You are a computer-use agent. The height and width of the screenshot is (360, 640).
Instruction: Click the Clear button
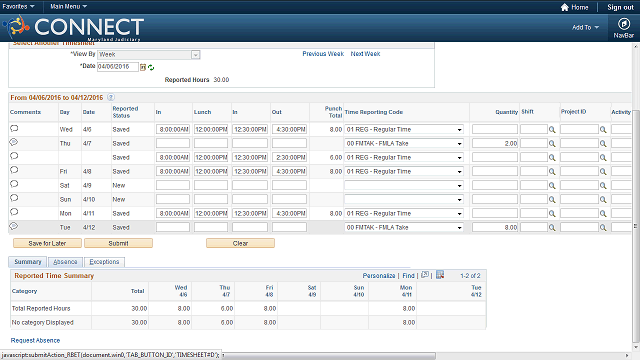pyautogui.click(x=240, y=243)
